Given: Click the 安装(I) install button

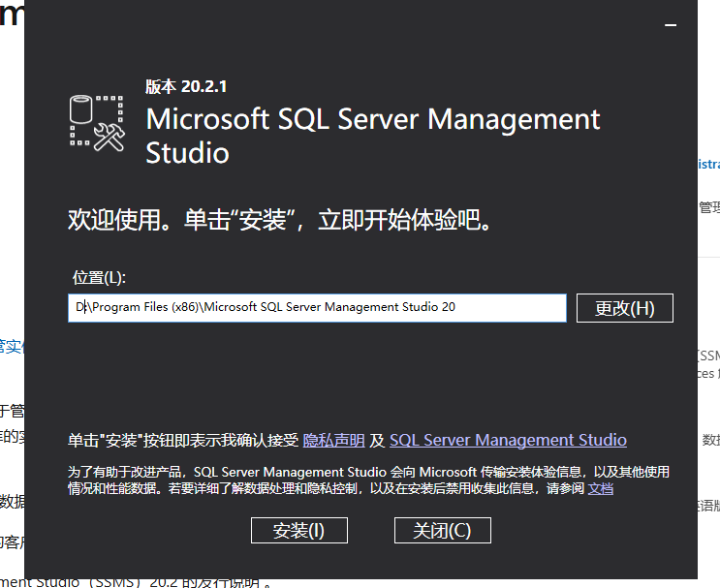Looking at the screenshot, I should (x=298, y=531).
